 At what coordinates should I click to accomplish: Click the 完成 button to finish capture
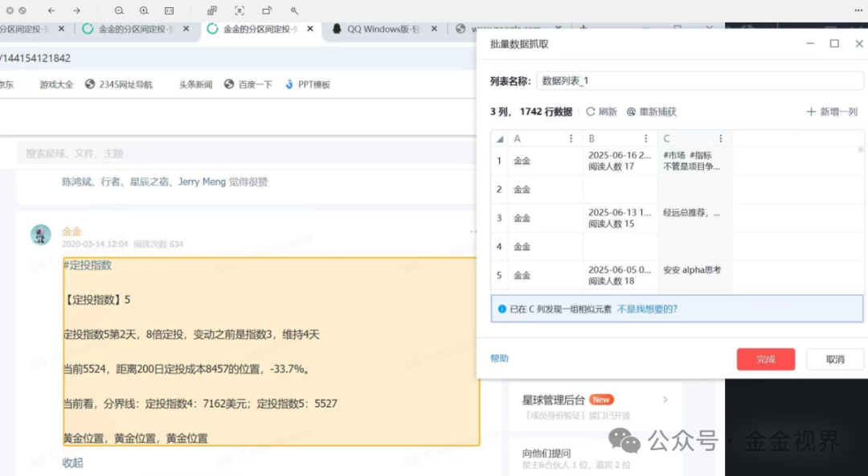click(x=765, y=359)
